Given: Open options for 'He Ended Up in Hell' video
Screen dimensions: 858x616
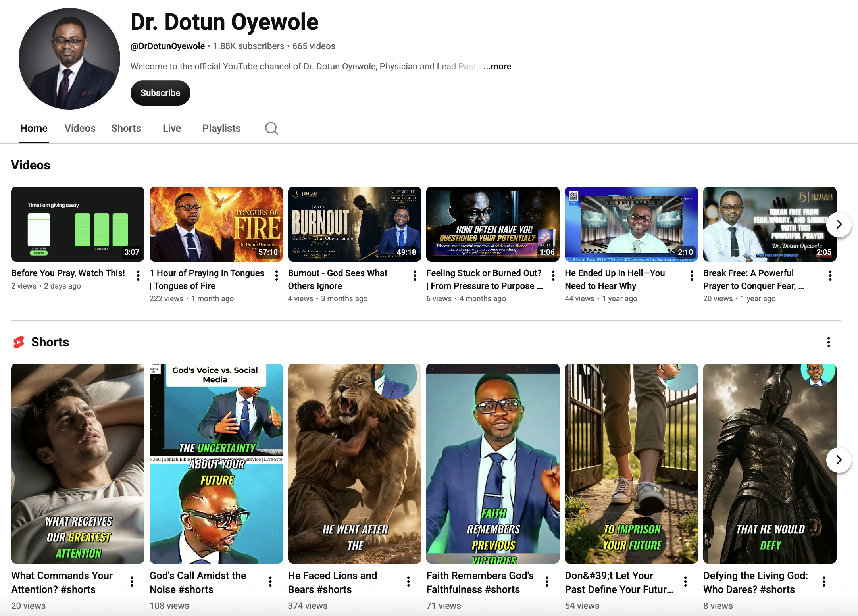Looking at the screenshot, I should pos(691,275).
